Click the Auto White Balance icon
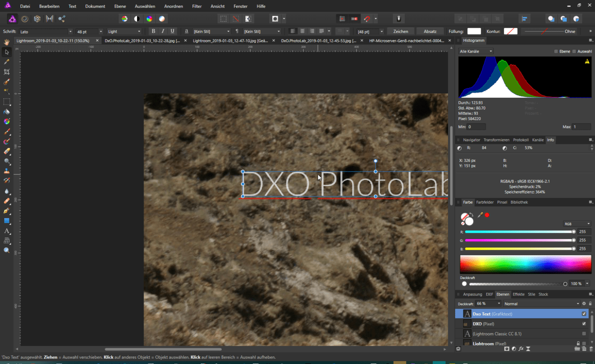This screenshot has width=595, height=364. pyautogui.click(x=161, y=19)
